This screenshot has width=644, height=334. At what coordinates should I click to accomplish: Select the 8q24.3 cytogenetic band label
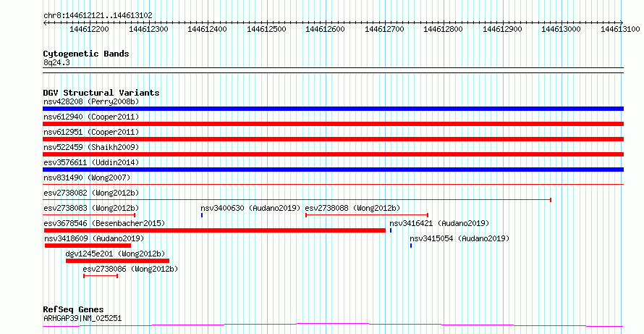[x=56, y=62]
